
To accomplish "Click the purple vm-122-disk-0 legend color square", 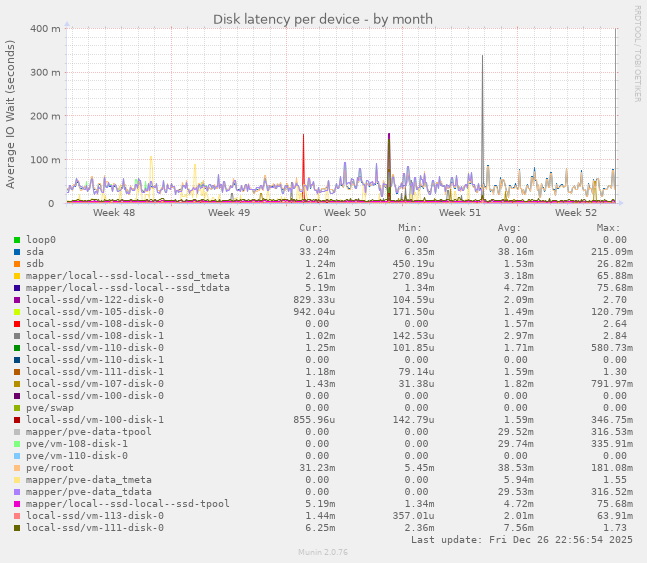I will (17, 300).
